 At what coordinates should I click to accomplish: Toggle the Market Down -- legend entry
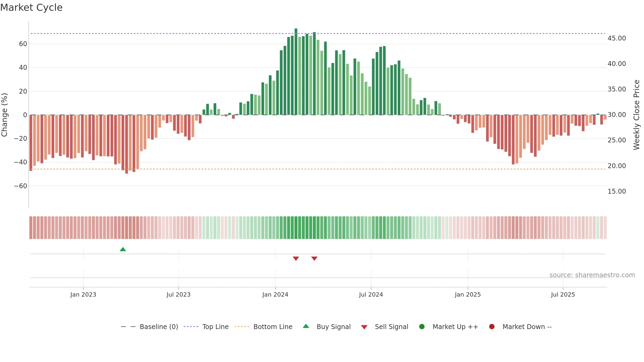point(520,327)
